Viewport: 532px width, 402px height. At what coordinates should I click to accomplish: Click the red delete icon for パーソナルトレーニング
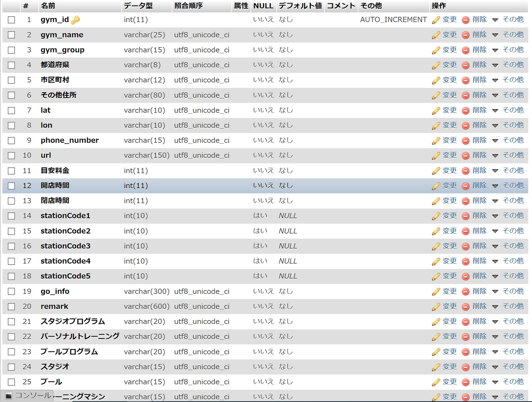[465, 337]
